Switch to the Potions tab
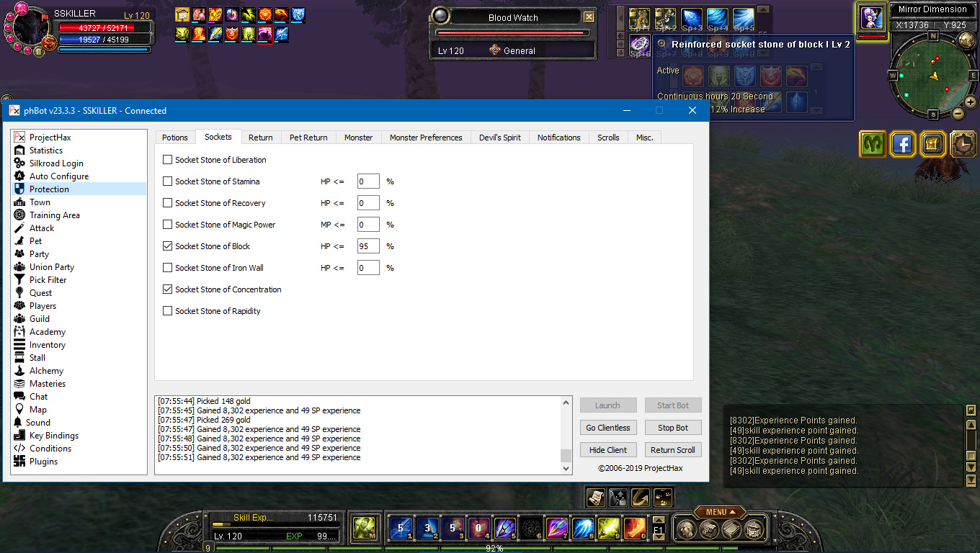Screen dimensions: 980x553 [x=175, y=138]
